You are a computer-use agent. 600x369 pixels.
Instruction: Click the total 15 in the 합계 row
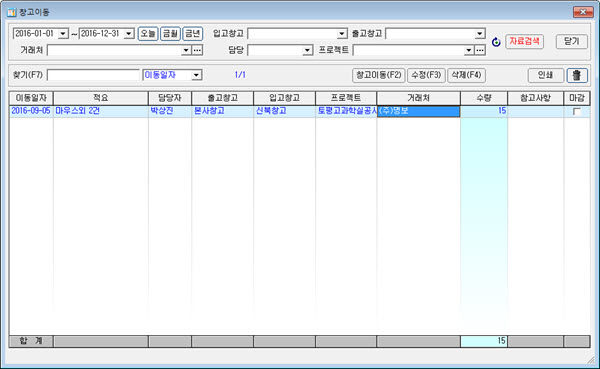click(484, 341)
